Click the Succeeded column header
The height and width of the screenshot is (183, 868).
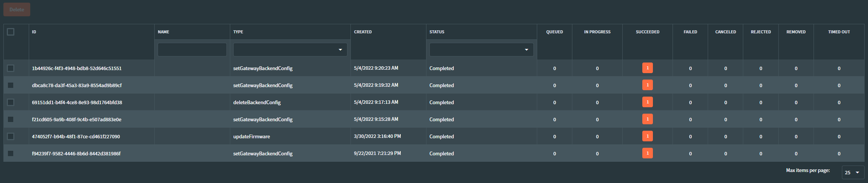(647, 32)
